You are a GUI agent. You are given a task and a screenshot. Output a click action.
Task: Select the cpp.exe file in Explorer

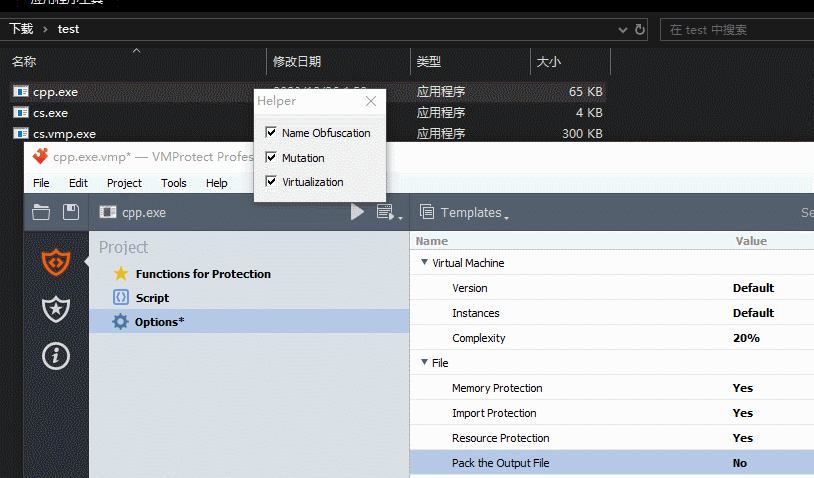(56, 92)
